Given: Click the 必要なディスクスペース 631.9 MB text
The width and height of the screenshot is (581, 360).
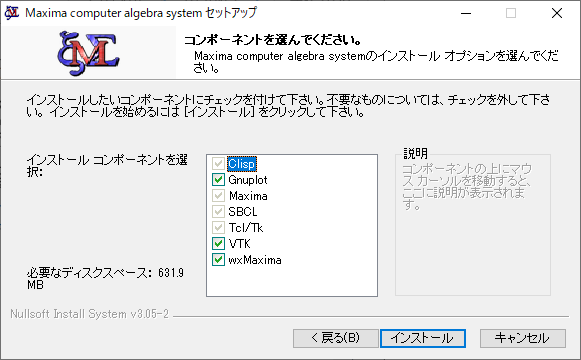Looking at the screenshot, I should pyautogui.click(x=105, y=279).
